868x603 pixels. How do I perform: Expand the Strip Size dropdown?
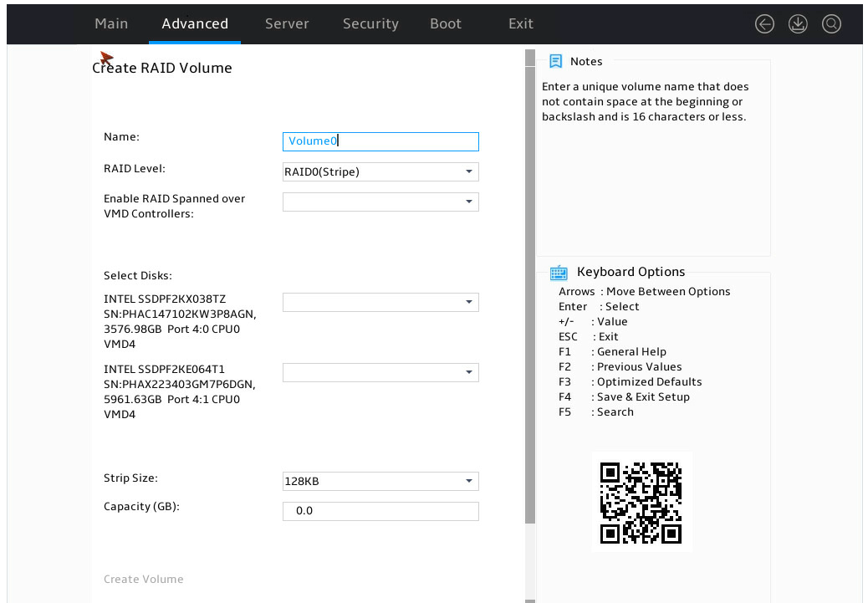(x=380, y=481)
